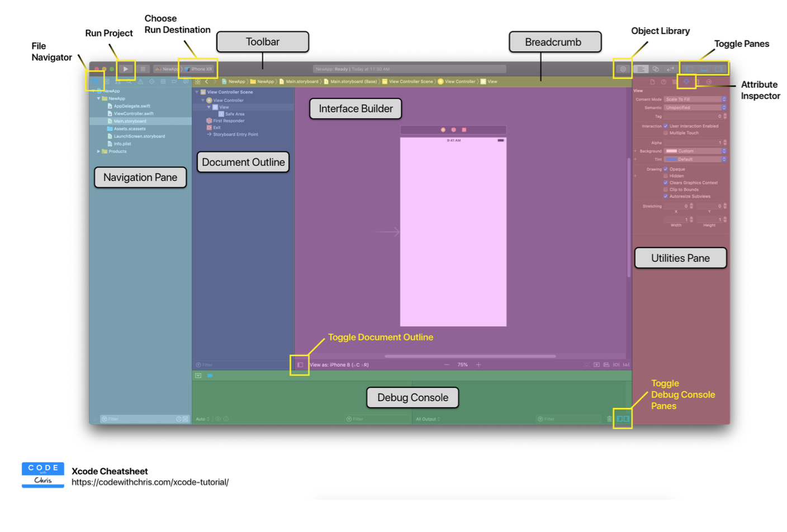Viewport: 787px width, 532px height.
Task: Toggle the console pane
Action: click(627, 419)
